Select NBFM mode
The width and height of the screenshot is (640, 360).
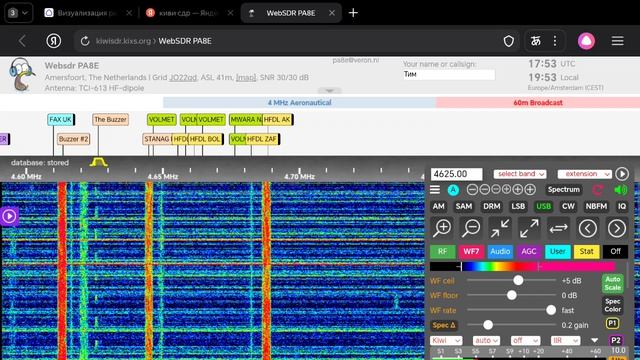coord(596,207)
